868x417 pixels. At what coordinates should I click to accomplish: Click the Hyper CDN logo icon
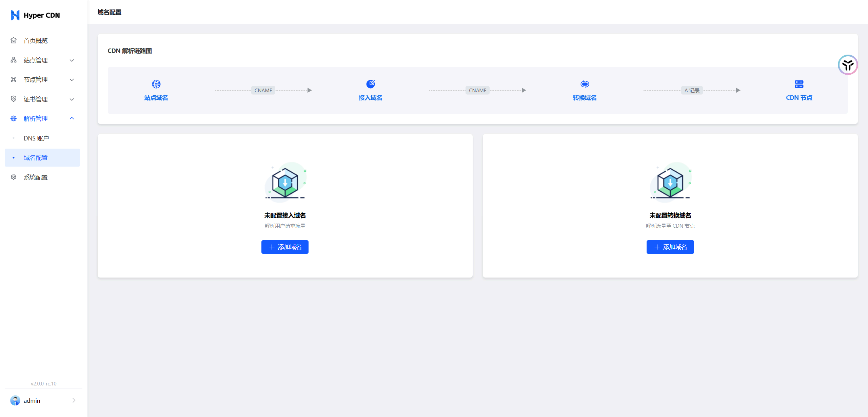point(15,15)
